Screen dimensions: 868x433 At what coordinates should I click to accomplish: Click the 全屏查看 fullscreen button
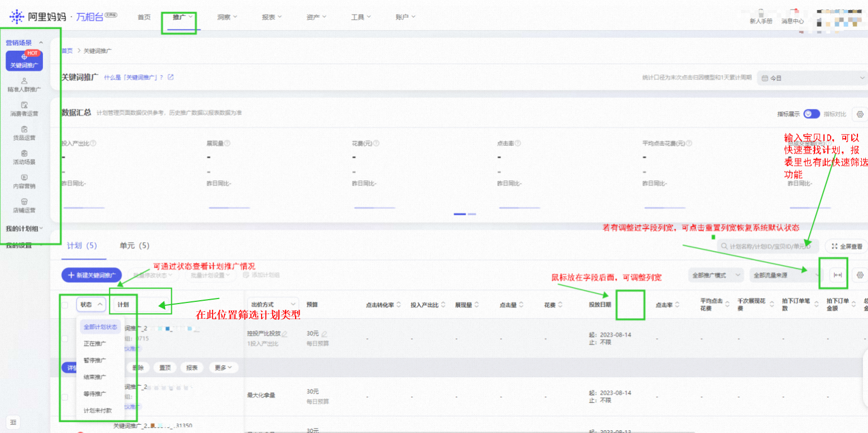846,246
